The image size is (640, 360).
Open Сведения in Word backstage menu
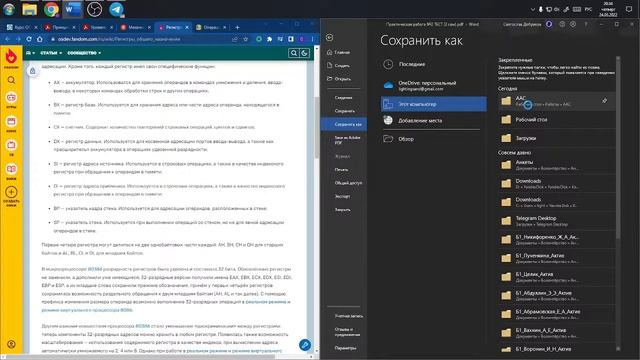coord(343,98)
